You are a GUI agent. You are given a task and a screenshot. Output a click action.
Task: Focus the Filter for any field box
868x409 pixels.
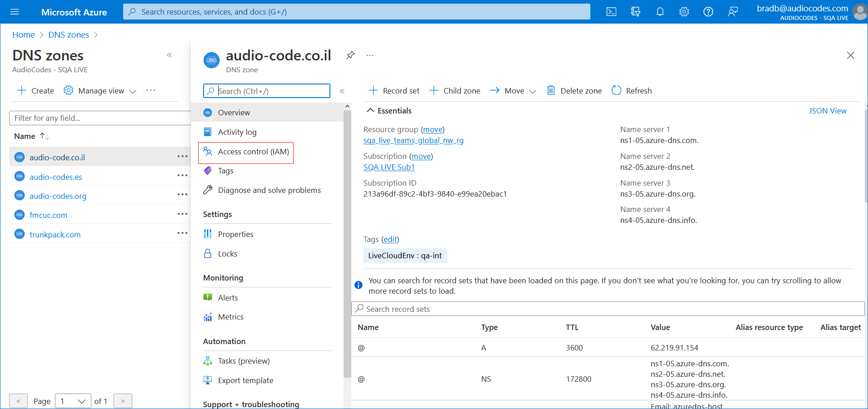tap(100, 118)
